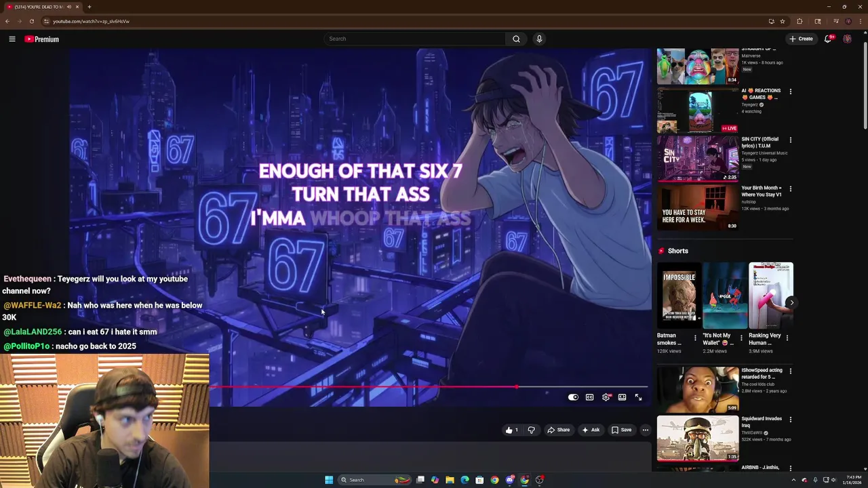Select the YouTube video browser tab
868x488 pixels.
pos(43,7)
